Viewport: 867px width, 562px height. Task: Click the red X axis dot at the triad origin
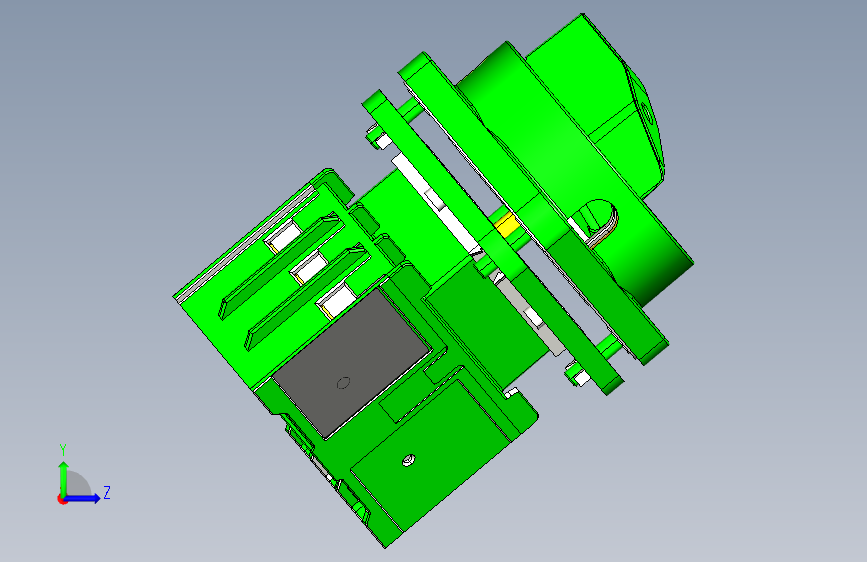[x=62, y=499]
